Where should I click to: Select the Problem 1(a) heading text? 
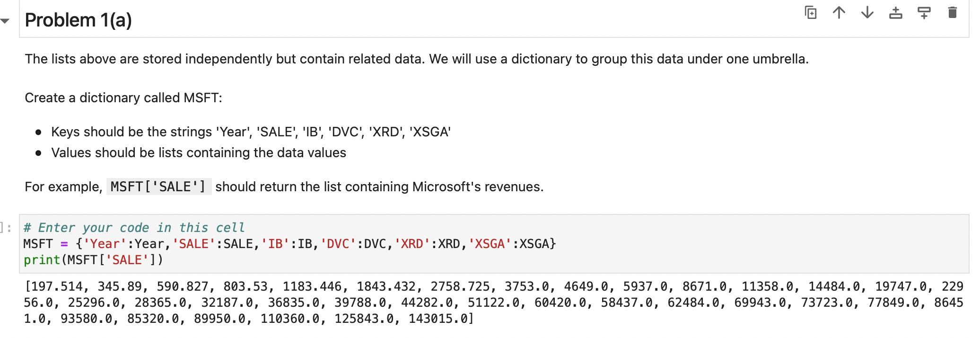click(x=78, y=20)
